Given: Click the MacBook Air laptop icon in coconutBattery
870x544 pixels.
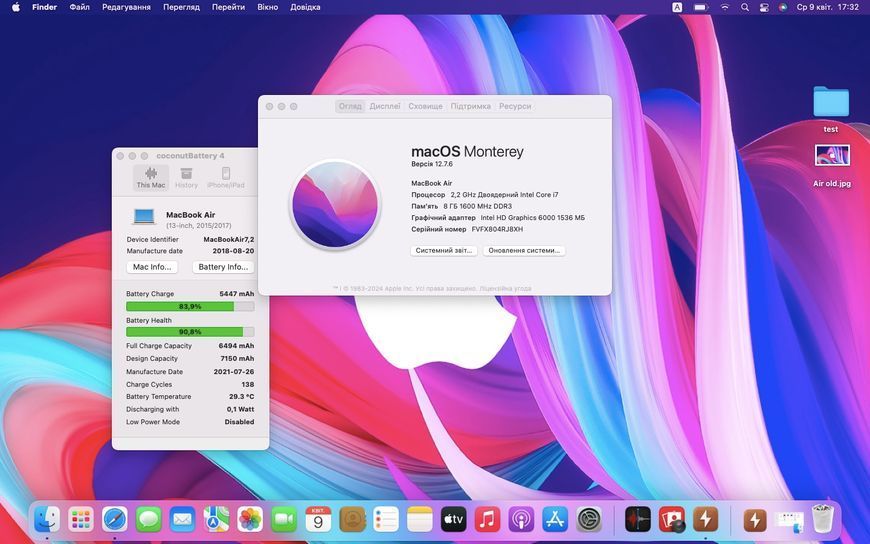Looking at the screenshot, I should click(x=144, y=216).
